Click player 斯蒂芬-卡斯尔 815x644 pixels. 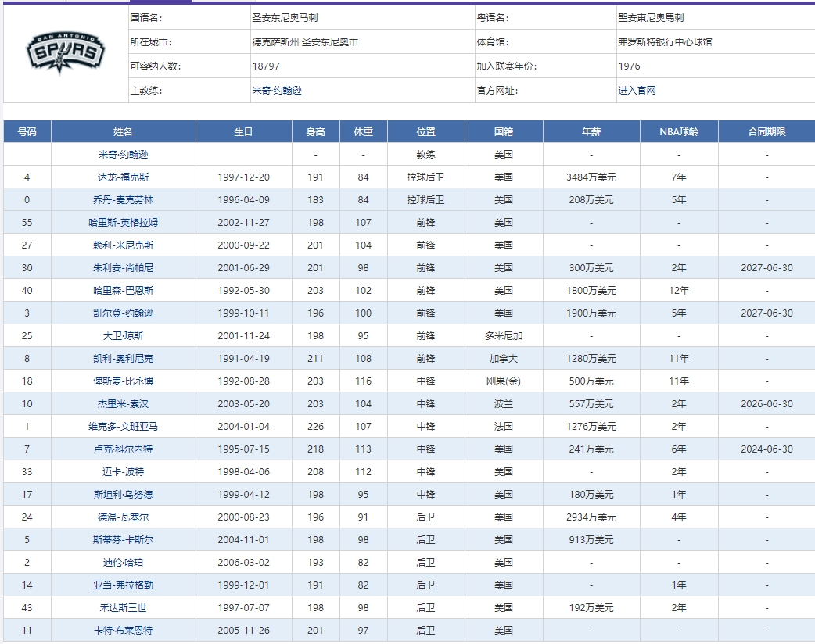pos(121,539)
